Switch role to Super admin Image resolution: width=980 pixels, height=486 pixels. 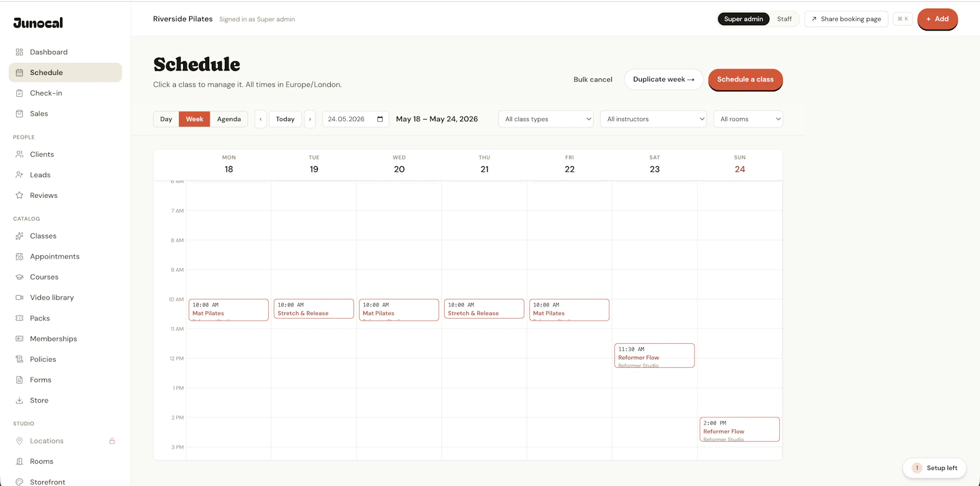(x=744, y=19)
